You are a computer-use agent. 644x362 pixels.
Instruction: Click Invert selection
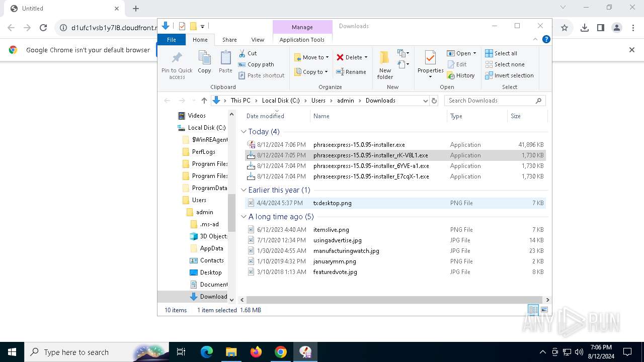[509, 75]
